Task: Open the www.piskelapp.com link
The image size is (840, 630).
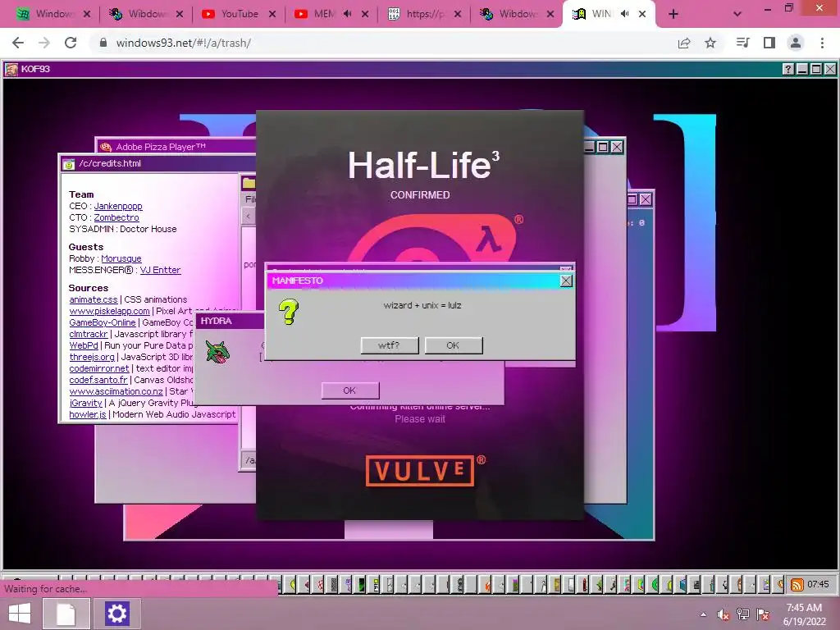Action: coord(109,311)
